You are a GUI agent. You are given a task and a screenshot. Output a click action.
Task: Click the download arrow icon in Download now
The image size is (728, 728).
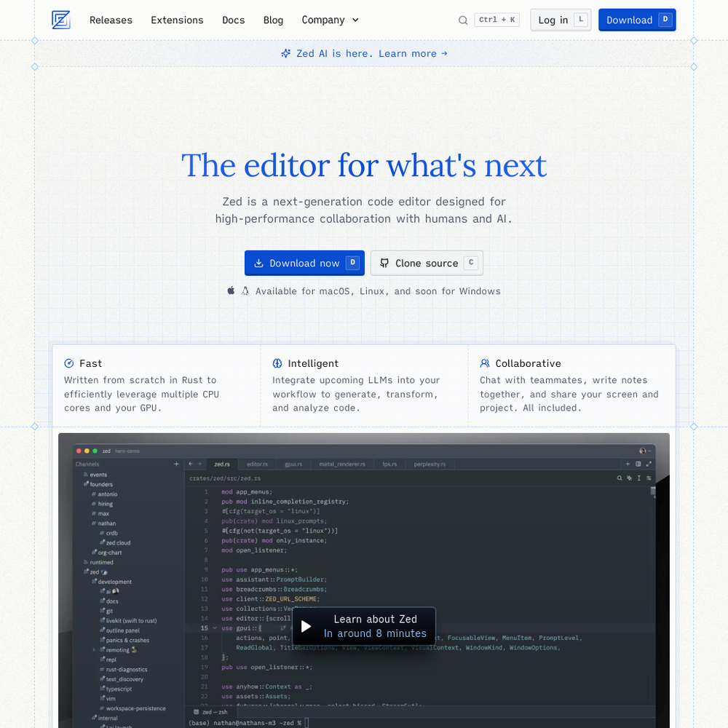point(258,264)
